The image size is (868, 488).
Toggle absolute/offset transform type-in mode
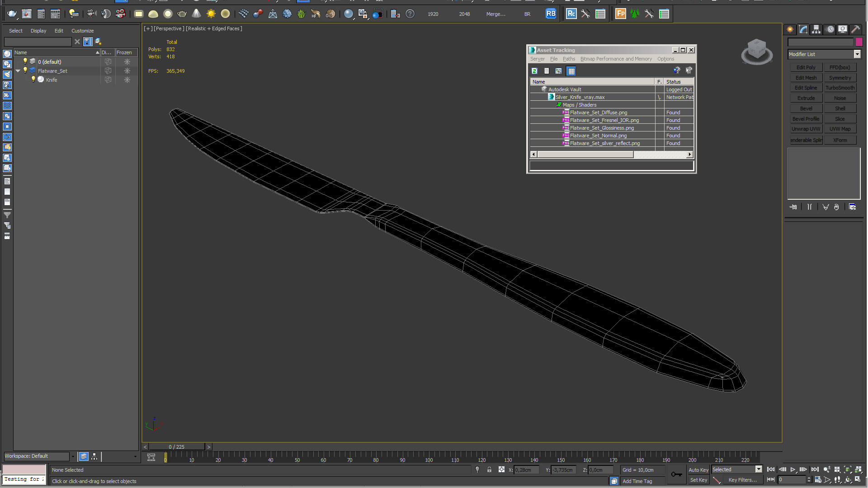pyautogui.click(x=501, y=470)
